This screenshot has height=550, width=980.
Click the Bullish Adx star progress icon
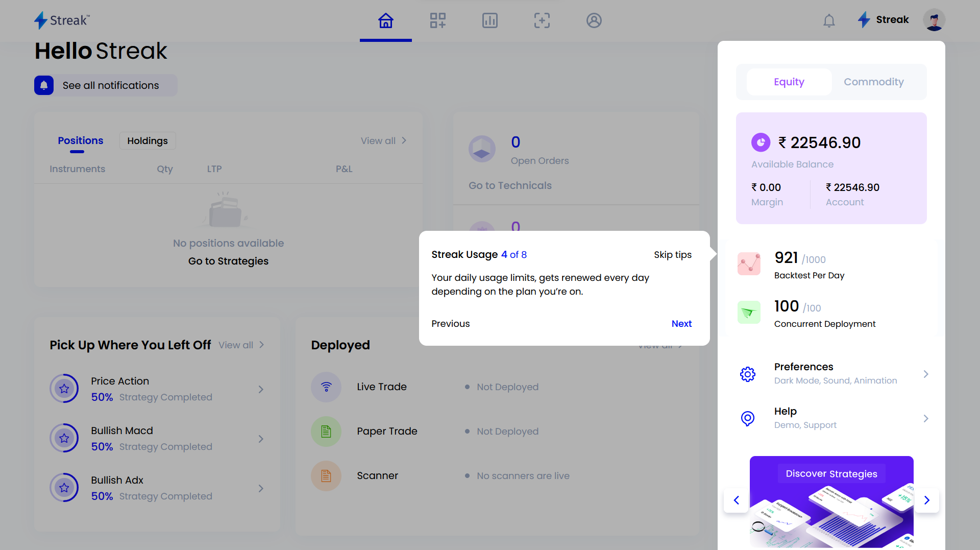click(64, 488)
